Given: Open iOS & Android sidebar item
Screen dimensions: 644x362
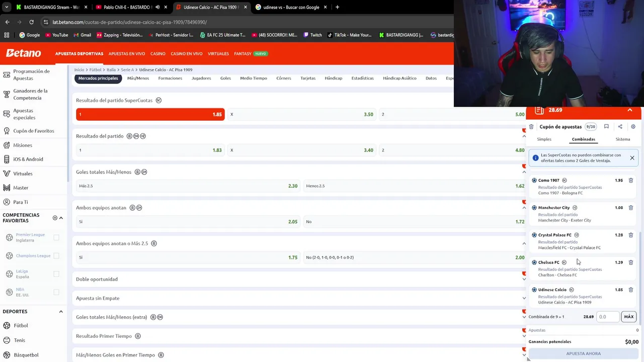Looking at the screenshot, I should 28,159.
